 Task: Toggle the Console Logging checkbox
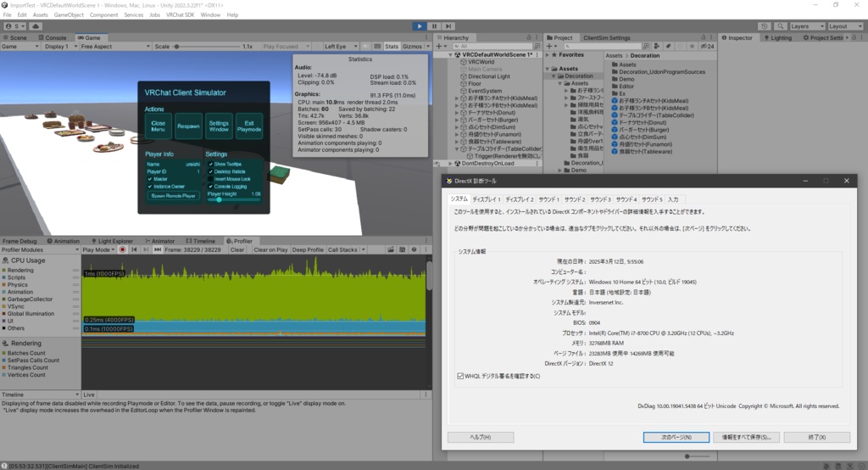(x=210, y=187)
